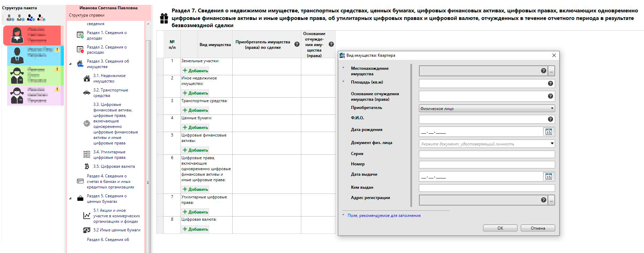This screenshot has height=253, width=644.
Task: Click warning triangle on the blue card
Action: [x=57, y=49]
